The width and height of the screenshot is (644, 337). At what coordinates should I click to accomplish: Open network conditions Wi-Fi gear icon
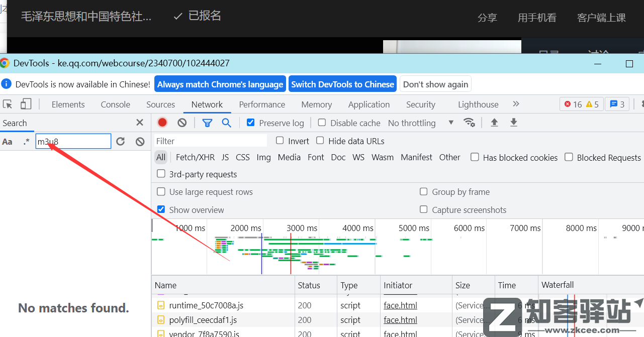pos(469,123)
